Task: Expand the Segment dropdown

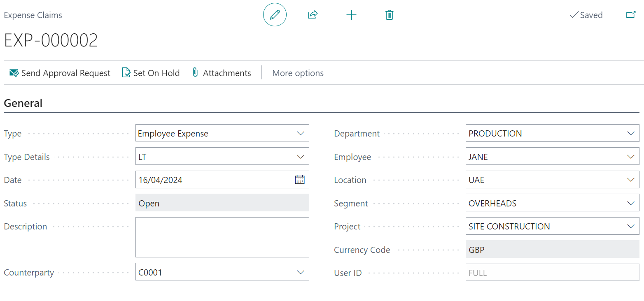Action: 630,203
